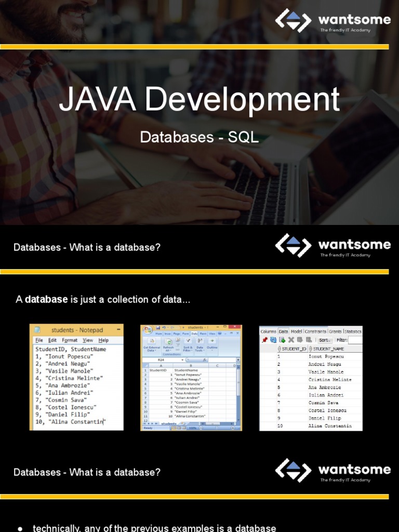The height and width of the screenshot is (532, 399).
Task: Click the Notepad document icon in title bar
Action: (x=37, y=330)
